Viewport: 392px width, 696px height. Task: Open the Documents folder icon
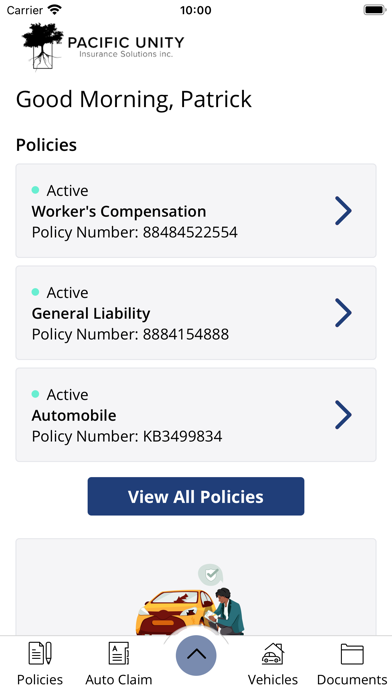pyautogui.click(x=352, y=654)
